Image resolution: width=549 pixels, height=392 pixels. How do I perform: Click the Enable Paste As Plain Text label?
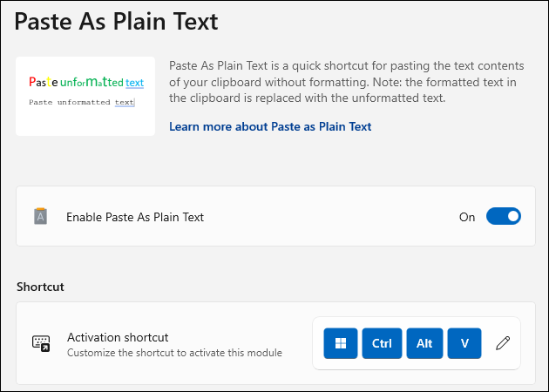(x=135, y=217)
